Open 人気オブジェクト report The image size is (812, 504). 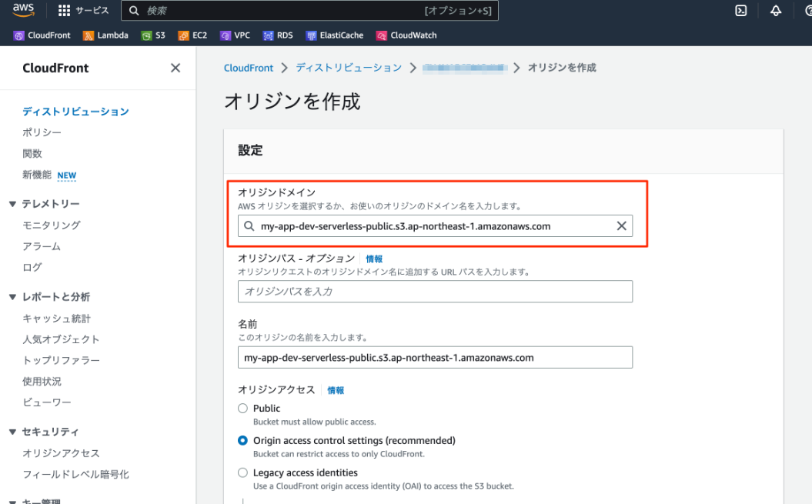[61, 339]
